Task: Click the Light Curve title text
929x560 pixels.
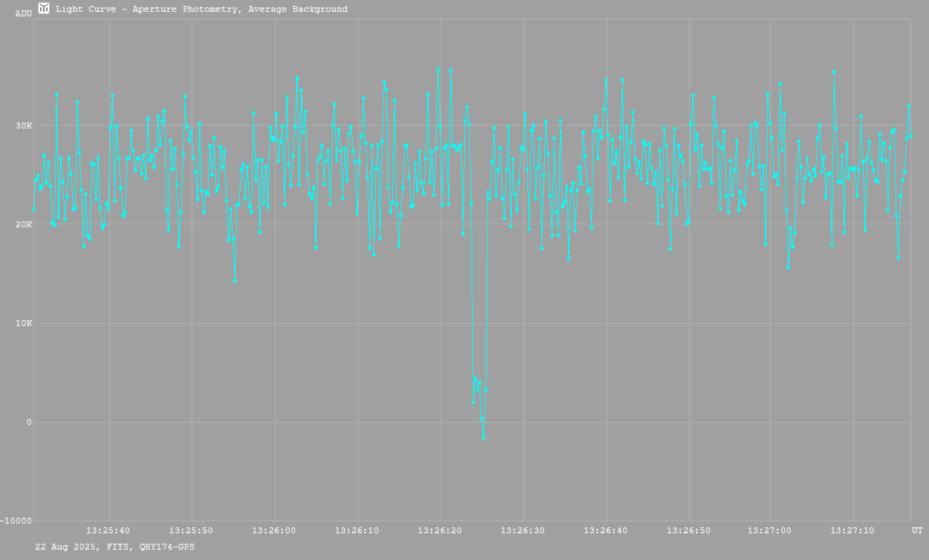Action: tap(201, 9)
